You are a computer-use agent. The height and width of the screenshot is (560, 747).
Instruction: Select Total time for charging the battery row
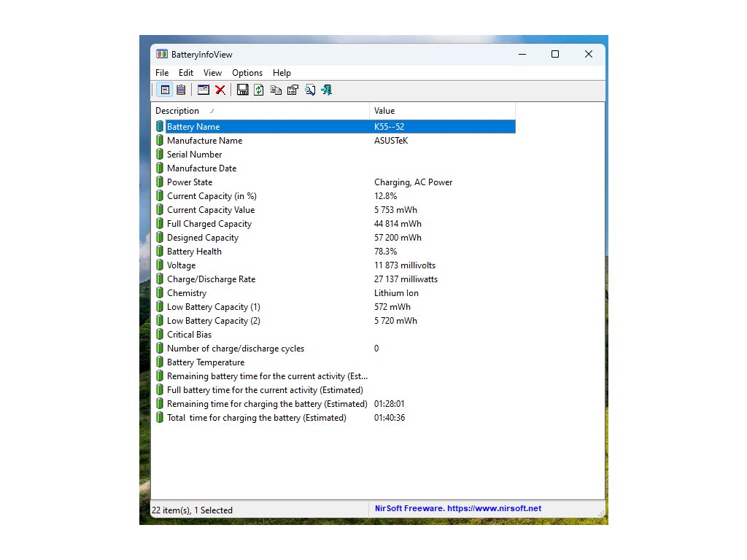coord(336,418)
